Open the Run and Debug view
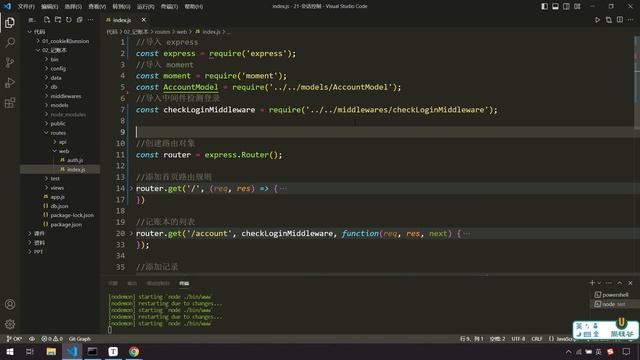Viewport: 640px width, 360px height. pos(10,82)
